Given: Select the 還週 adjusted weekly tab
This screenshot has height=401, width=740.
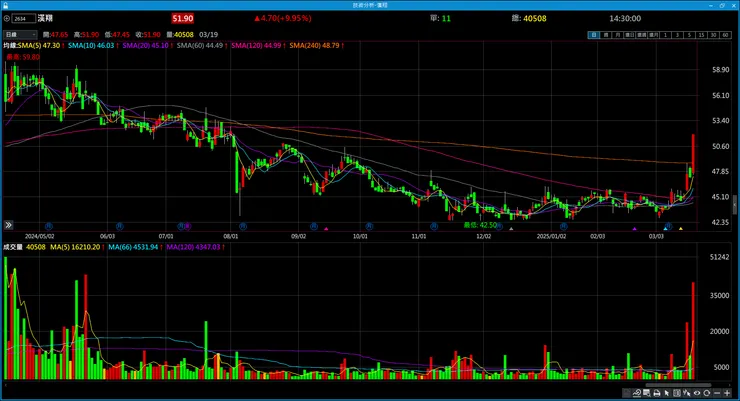Looking at the screenshot, I should [x=641, y=35].
